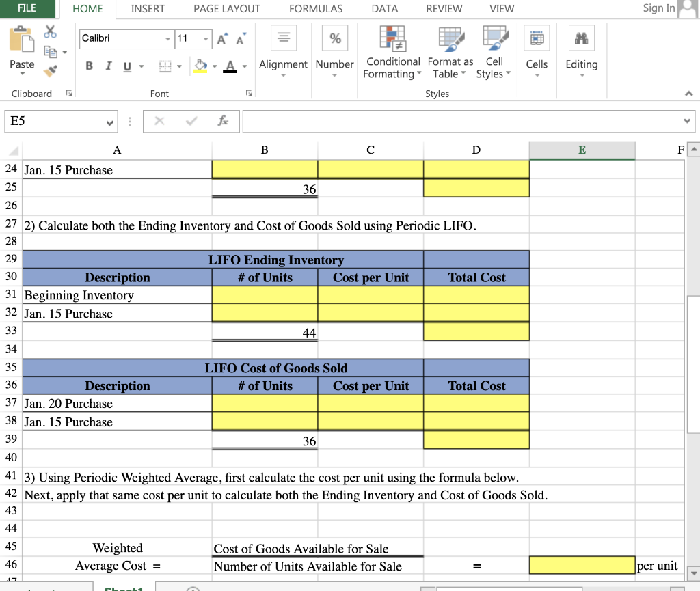Toggle Italic formatting
The height and width of the screenshot is (591, 700).
pos(108,66)
